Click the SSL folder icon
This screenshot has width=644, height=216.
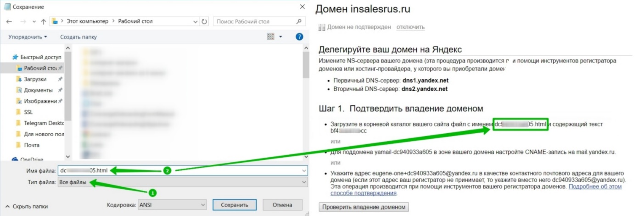[x=18, y=112]
